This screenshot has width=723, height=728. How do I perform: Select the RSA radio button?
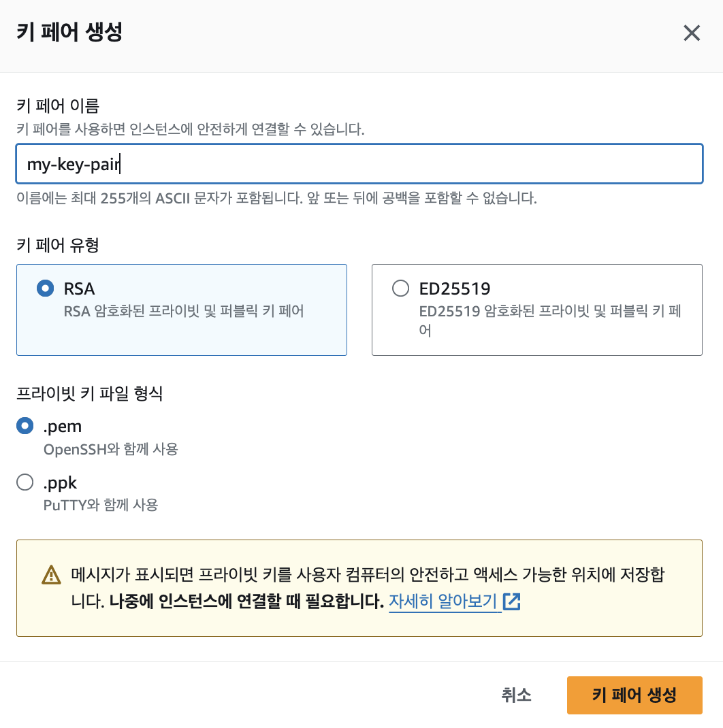click(44, 288)
